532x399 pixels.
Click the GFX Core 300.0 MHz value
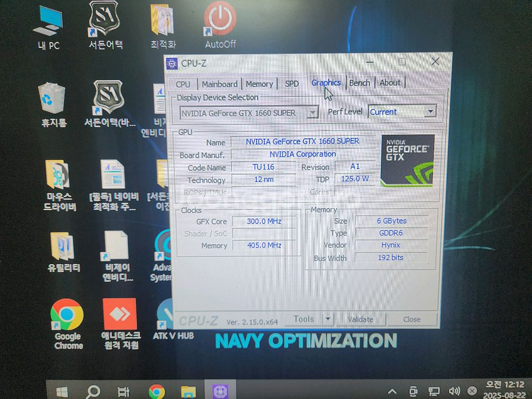[x=264, y=221]
